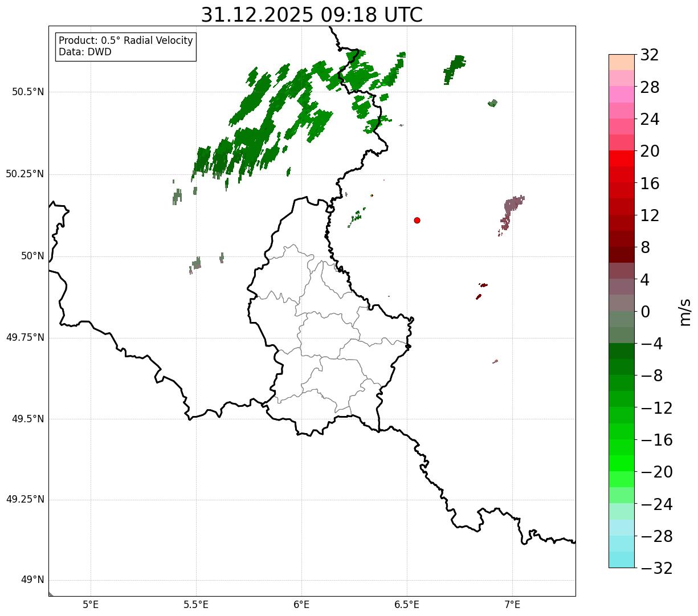Click the colorbar value 0
Viewport: 698px width, 616px height.
646,312
